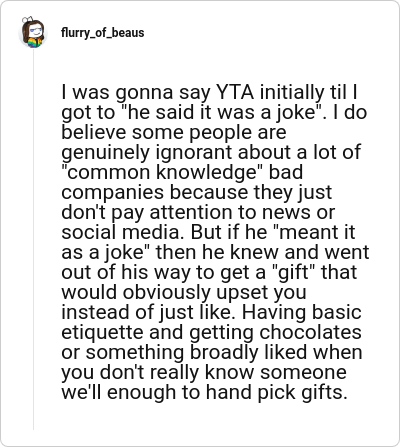Screen dimensions: 400x447
Task: Visit the flurry_of_beaus username profile link
Action: pos(102,33)
